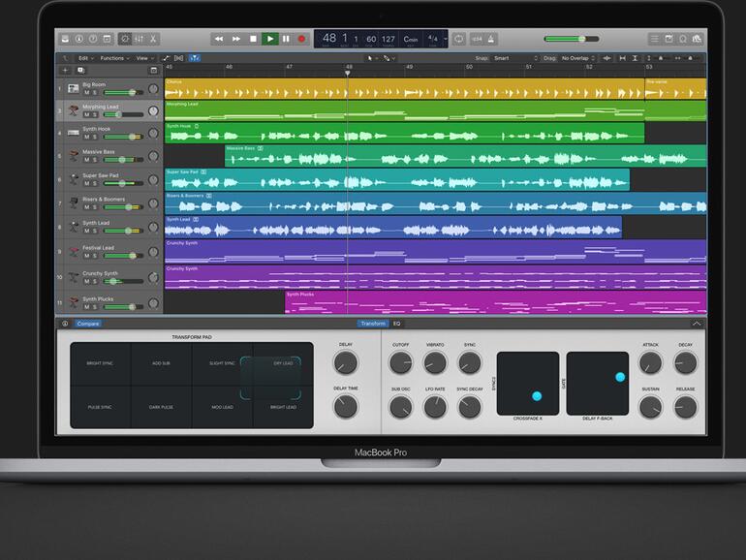Screen dimensions: 746x560
Task: Open the Command-click tool menu
Action: (x=389, y=58)
